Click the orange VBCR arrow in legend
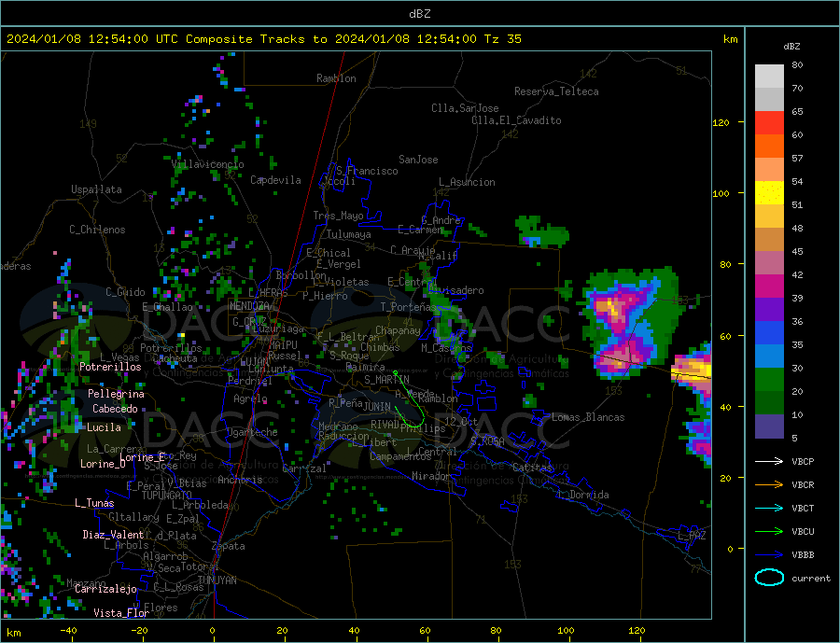840x643 pixels. pos(769,485)
